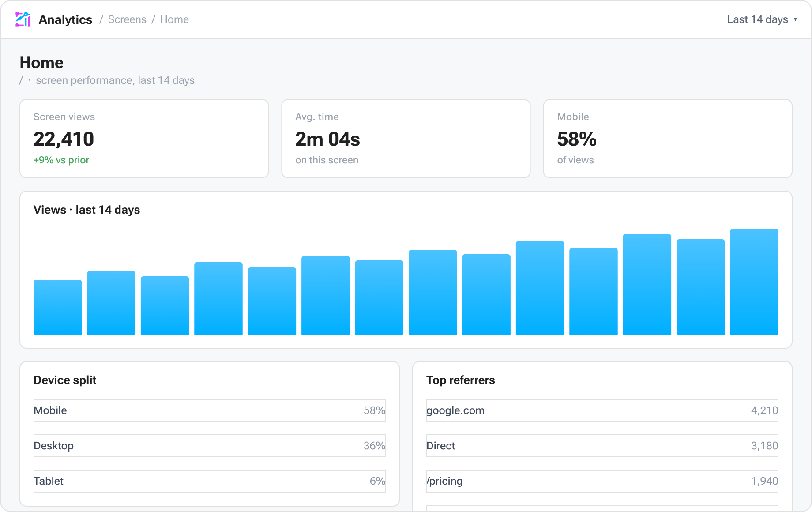
Task: Select the Mobile row in Device split
Action: click(x=210, y=410)
